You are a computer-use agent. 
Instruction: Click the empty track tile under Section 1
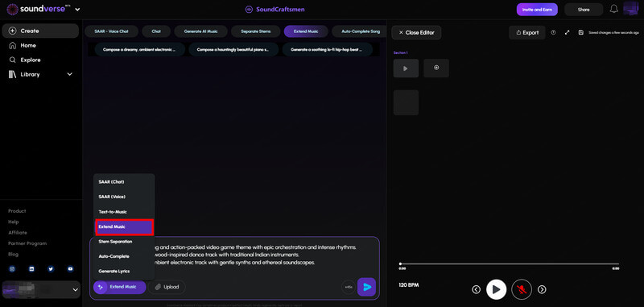tap(406, 103)
